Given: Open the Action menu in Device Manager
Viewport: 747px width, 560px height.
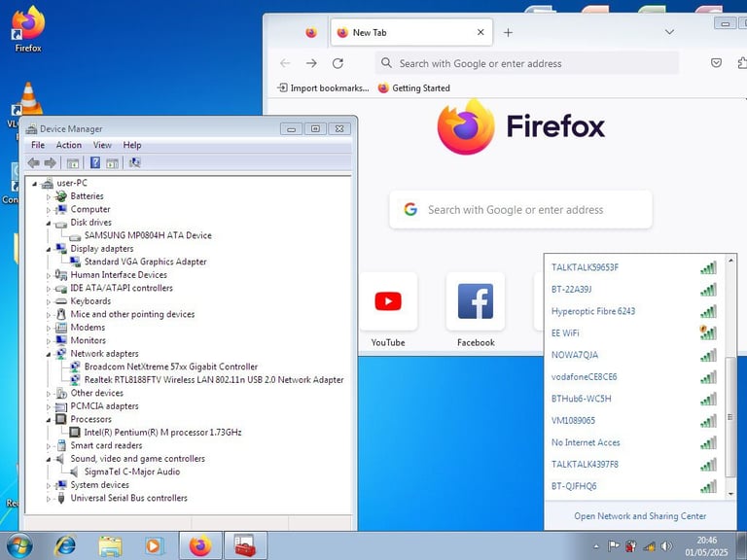Looking at the screenshot, I should point(69,145).
